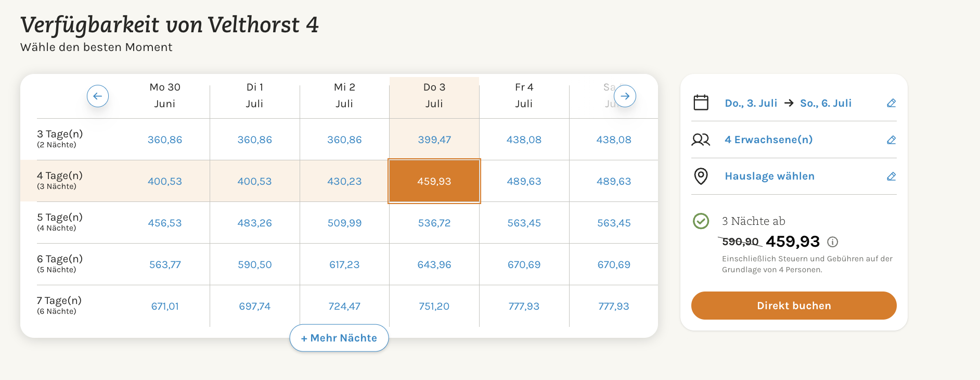This screenshot has height=380, width=980.
Task: Click the location pin icon
Action: (701, 176)
